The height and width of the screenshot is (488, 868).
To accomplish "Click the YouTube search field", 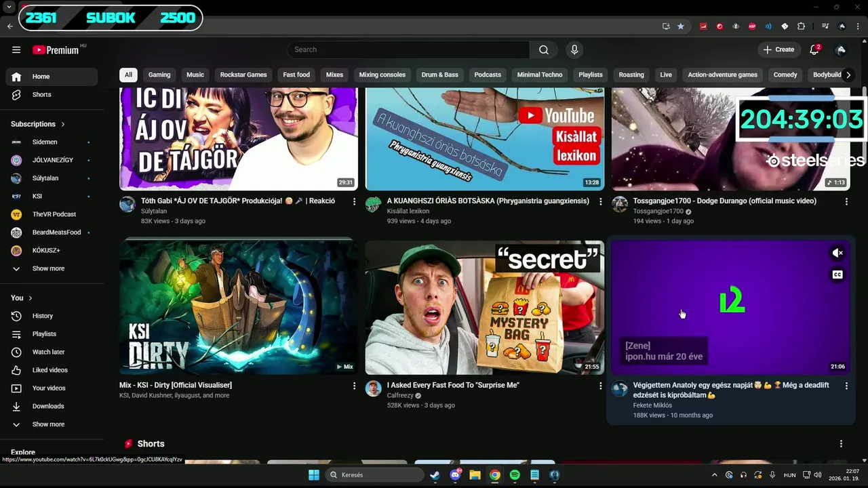I will [408, 49].
